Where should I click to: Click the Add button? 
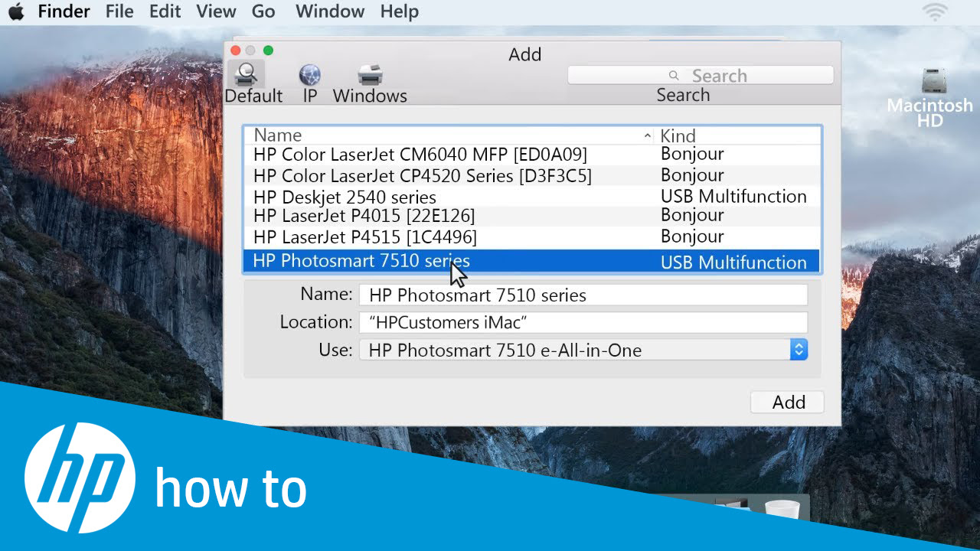(787, 402)
